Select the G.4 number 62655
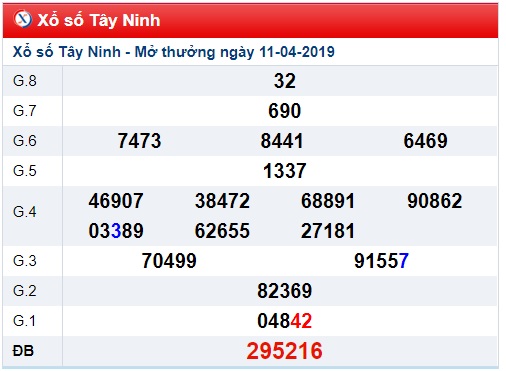The width and height of the screenshot is (506, 371). click(222, 231)
